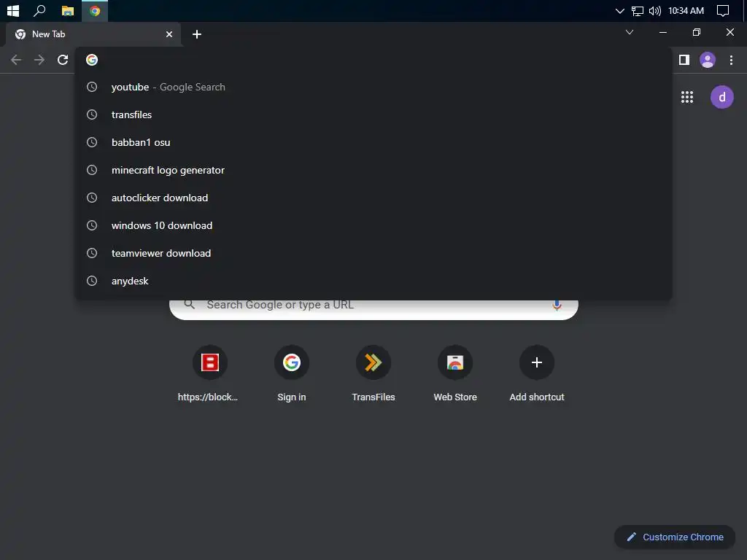This screenshot has width=747, height=560.
Task: Open the Windows Start menu
Action: pyautogui.click(x=13, y=10)
